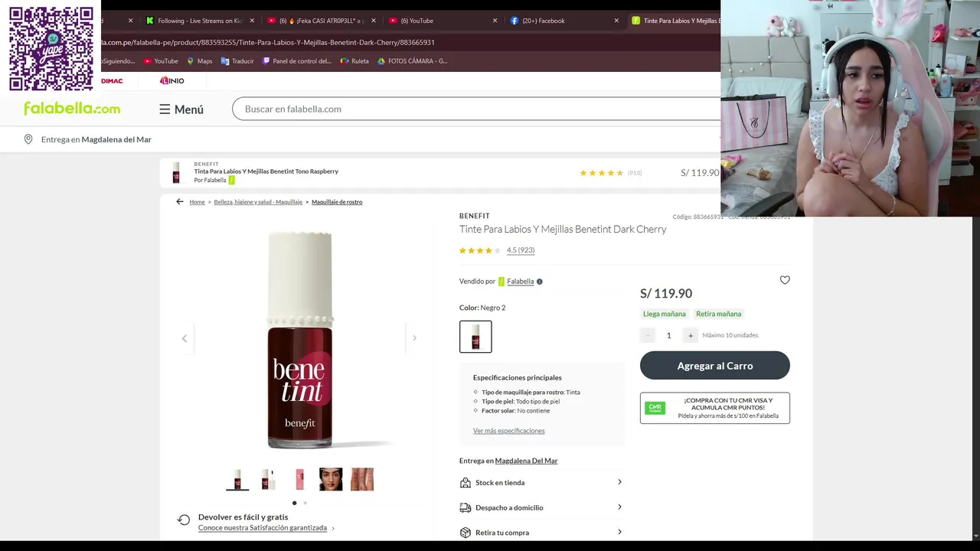Expand Retira tu compra chevron

[619, 532]
